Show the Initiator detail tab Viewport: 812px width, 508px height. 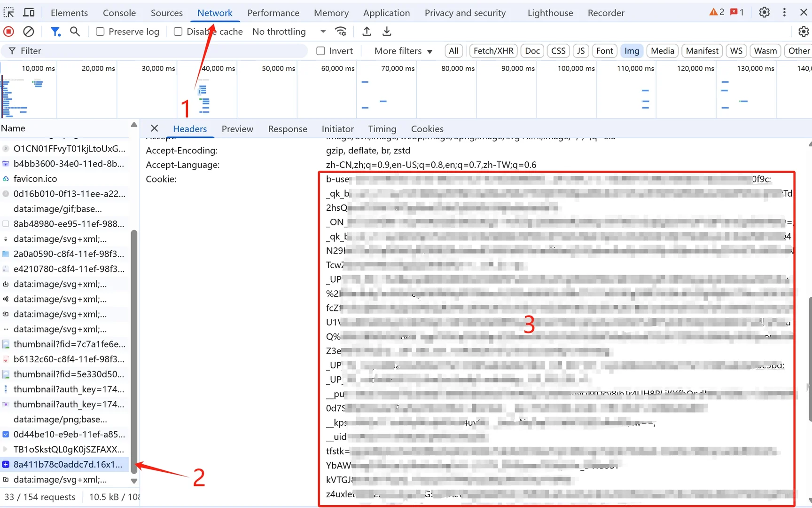(337, 129)
